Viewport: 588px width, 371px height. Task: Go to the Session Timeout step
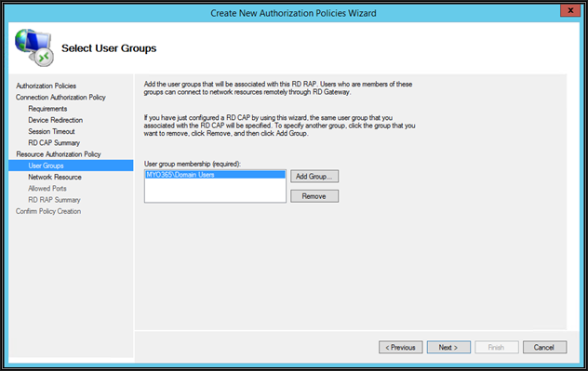click(x=51, y=131)
